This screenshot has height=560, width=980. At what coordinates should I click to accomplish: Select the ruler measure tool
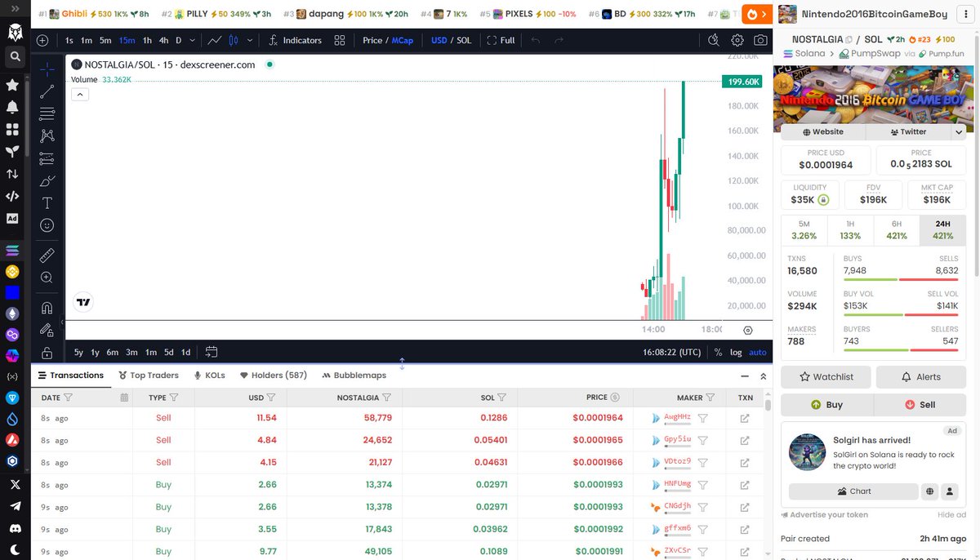click(x=47, y=255)
